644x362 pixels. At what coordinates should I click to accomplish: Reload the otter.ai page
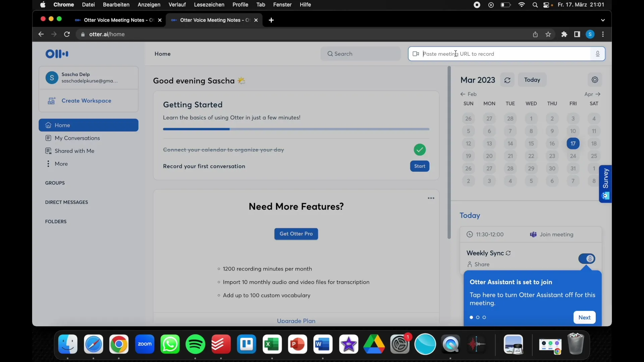[x=67, y=34]
